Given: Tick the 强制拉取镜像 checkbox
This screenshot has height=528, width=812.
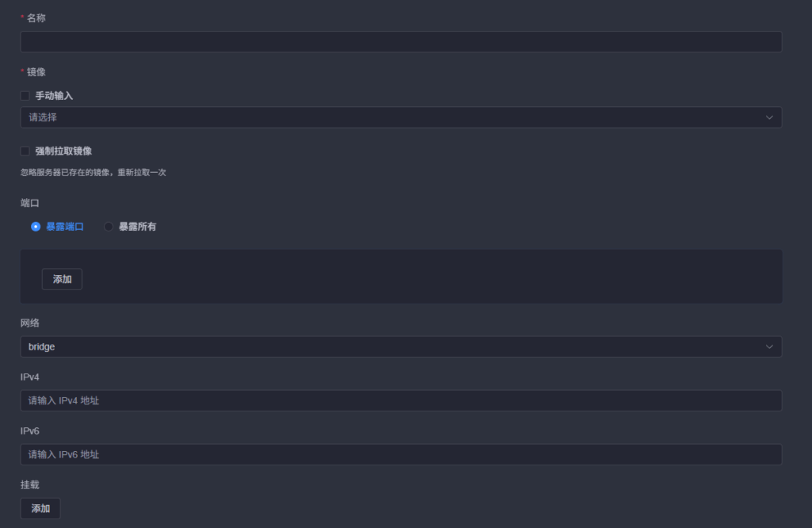Looking at the screenshot, I should pyautogui.click(x=25, y=151).
